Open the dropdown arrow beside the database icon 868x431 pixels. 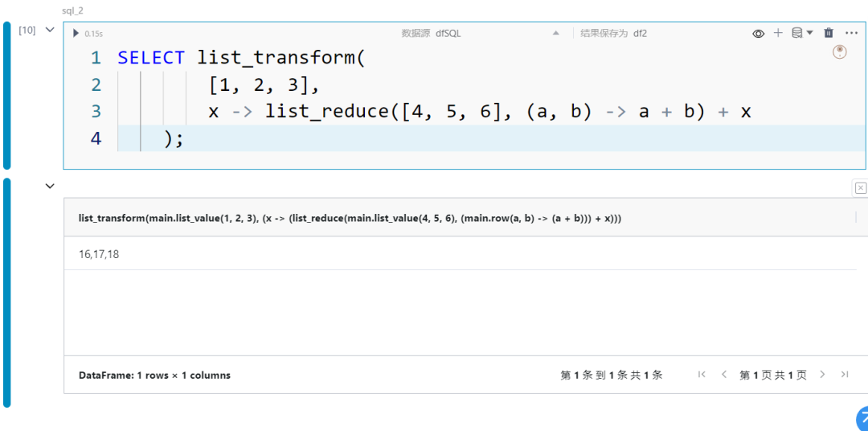[x=809, y=33]
